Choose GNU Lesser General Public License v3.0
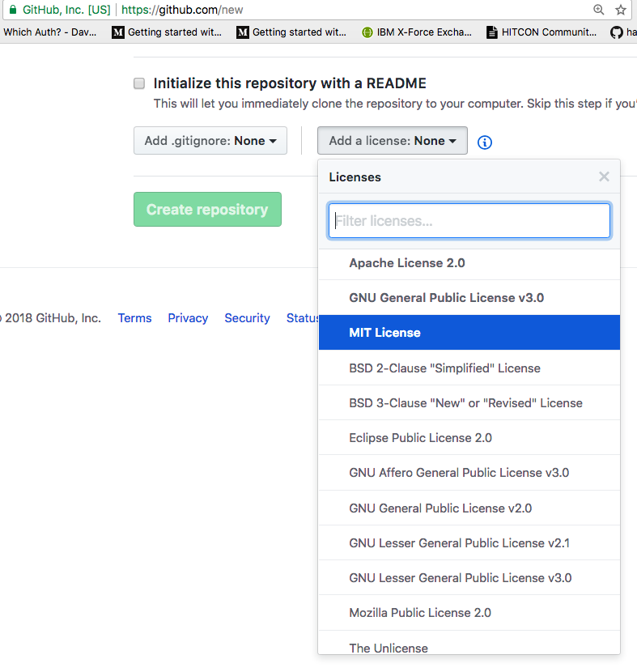 469,578
